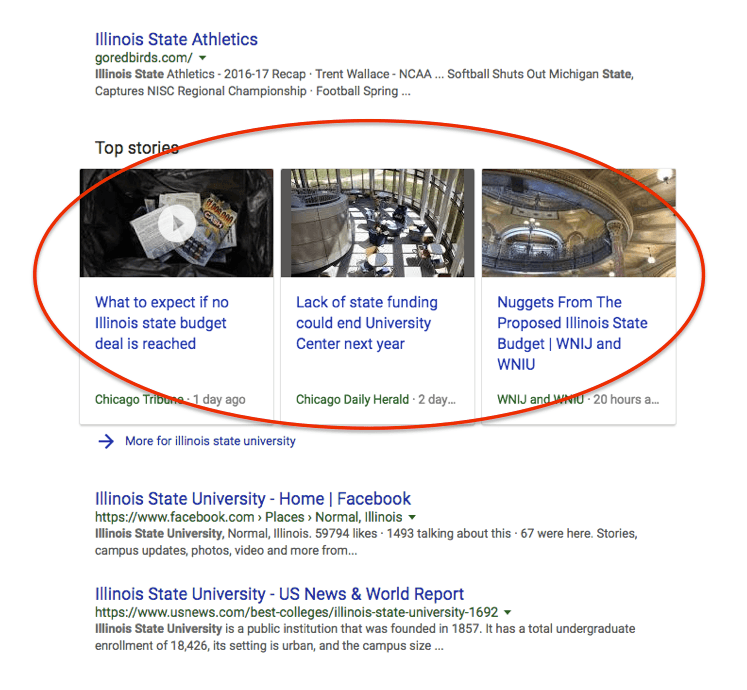Screen dimensions: 747x690
Task: Click the usnews.com best-colleges URL text
Action: click(x=296, y=612)
